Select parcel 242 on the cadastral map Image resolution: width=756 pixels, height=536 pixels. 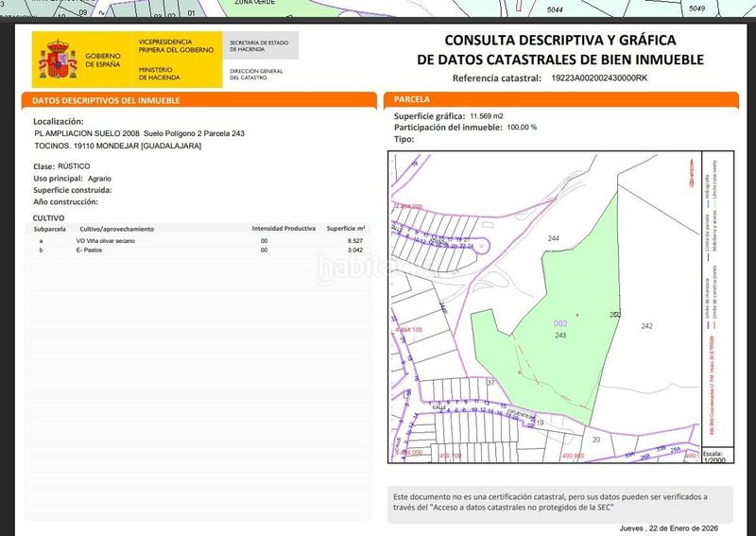pos(646,326)
